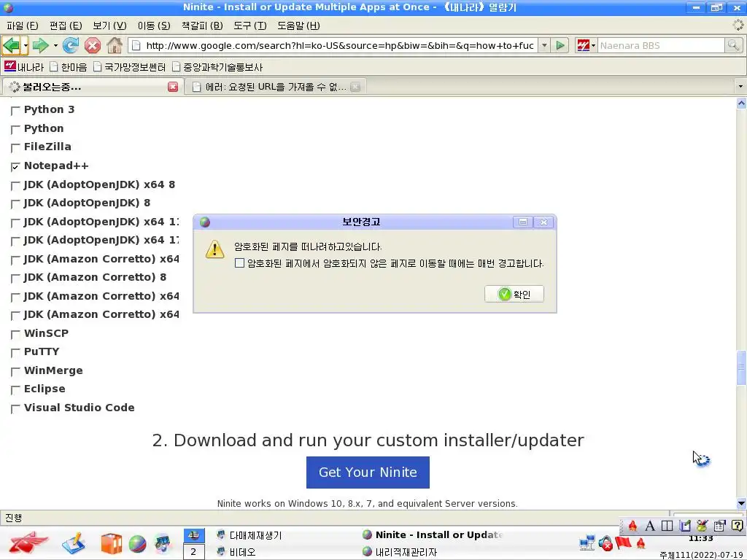
Task: Click the Naenara BBS search field
Action: [x=661, y=46]
